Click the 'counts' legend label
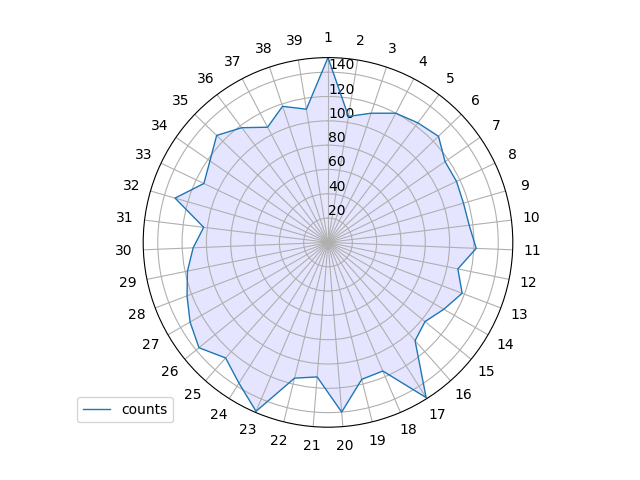 tap(144, 409)
